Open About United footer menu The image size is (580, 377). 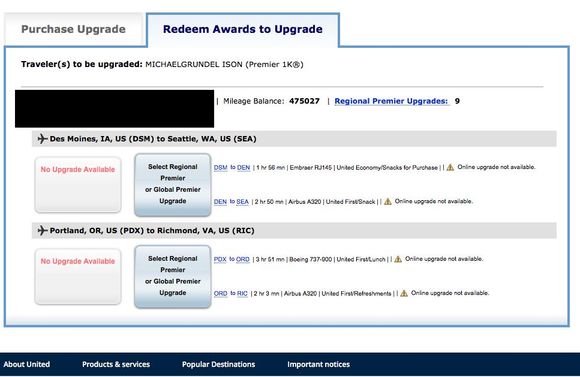(27, 364)
